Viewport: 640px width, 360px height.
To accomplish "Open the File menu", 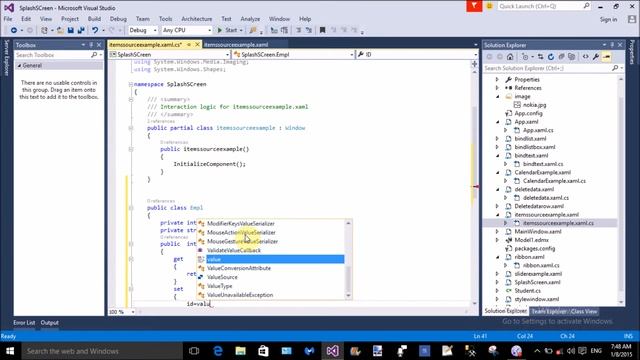I will tap(8, 19).
